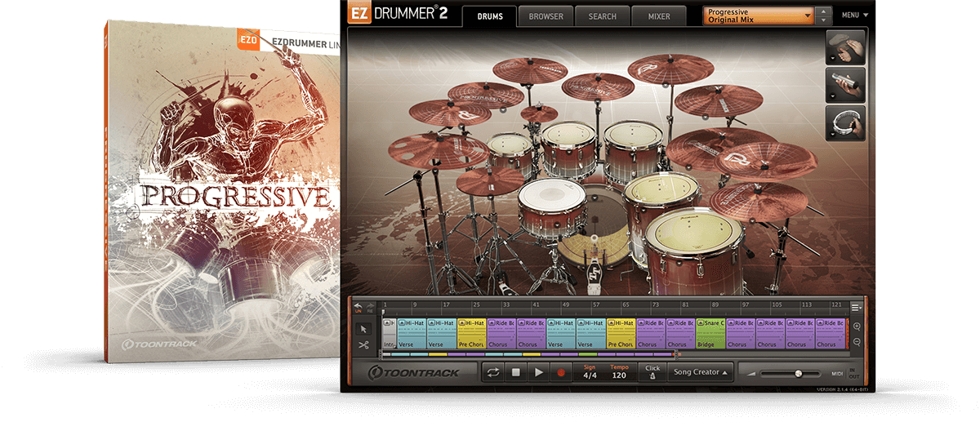
Task: Step to next preset with down arrow
Action: coord(823,20)
